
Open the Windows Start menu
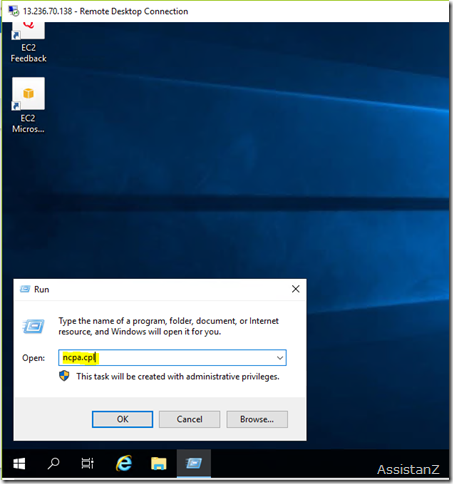19,463
